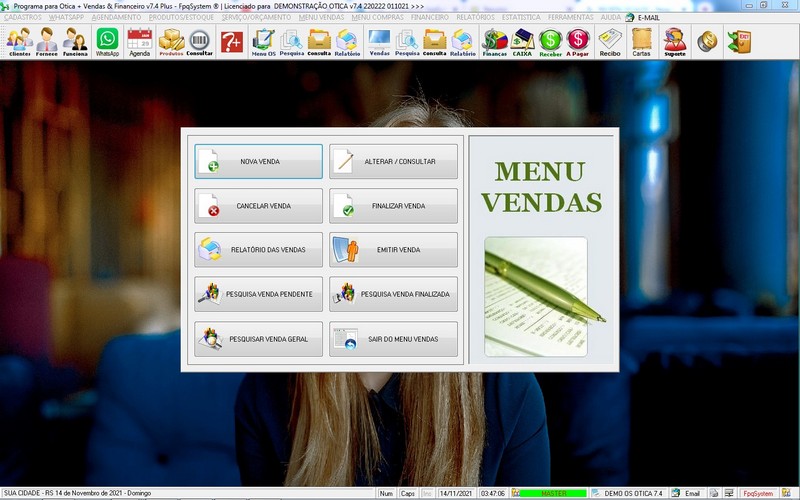The width and height of the screenshot is (800, 500).
Task: Open RELATÓRIO DAS VENDAS button
Action: (258, 249)
